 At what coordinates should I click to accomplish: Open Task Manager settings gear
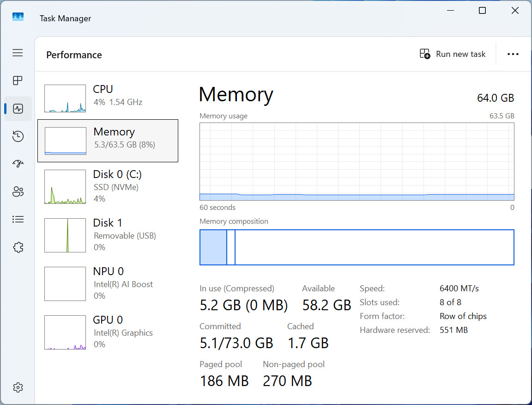coord(18,387)
